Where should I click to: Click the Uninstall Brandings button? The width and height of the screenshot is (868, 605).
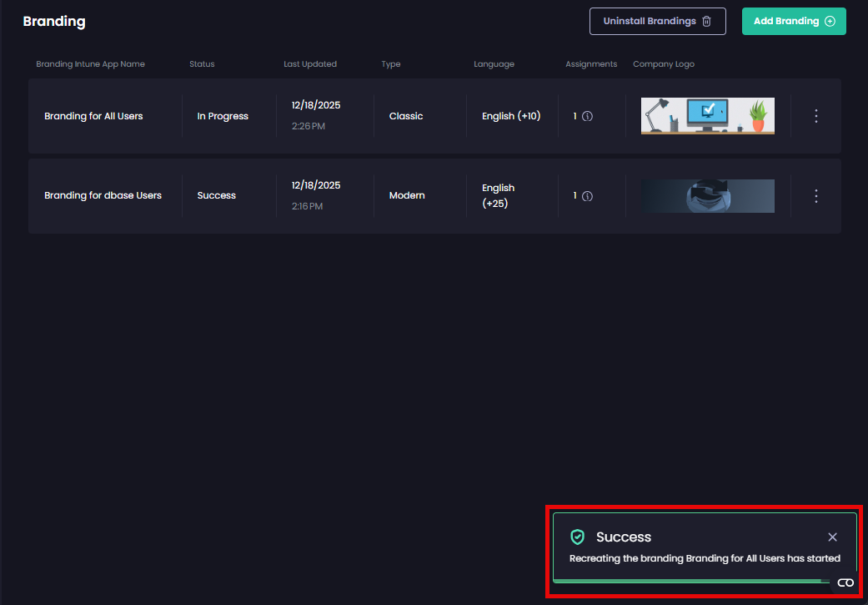click(x=657, y=21)
